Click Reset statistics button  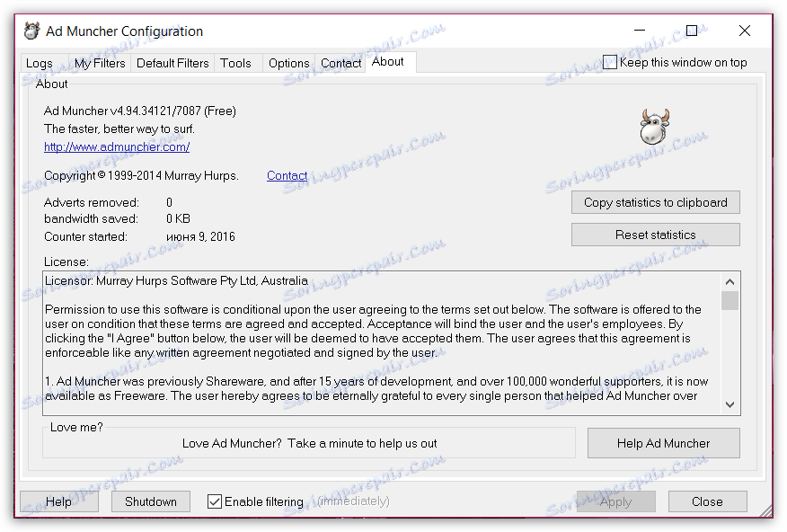coord(656,235)
